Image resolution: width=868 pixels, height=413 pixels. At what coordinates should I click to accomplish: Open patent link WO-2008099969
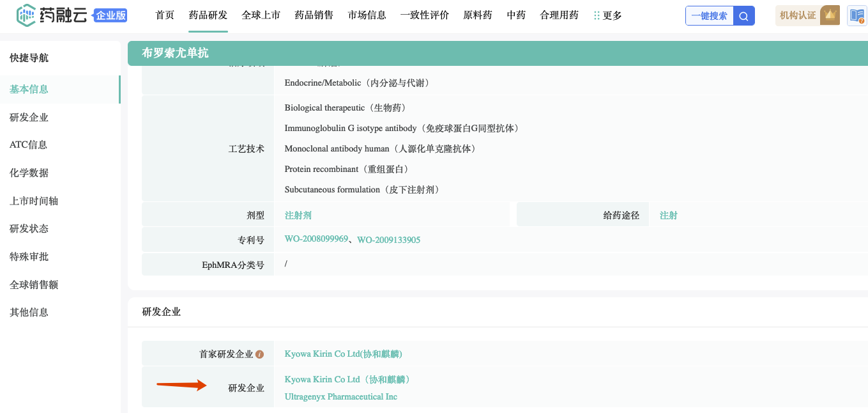pos(316,239)
